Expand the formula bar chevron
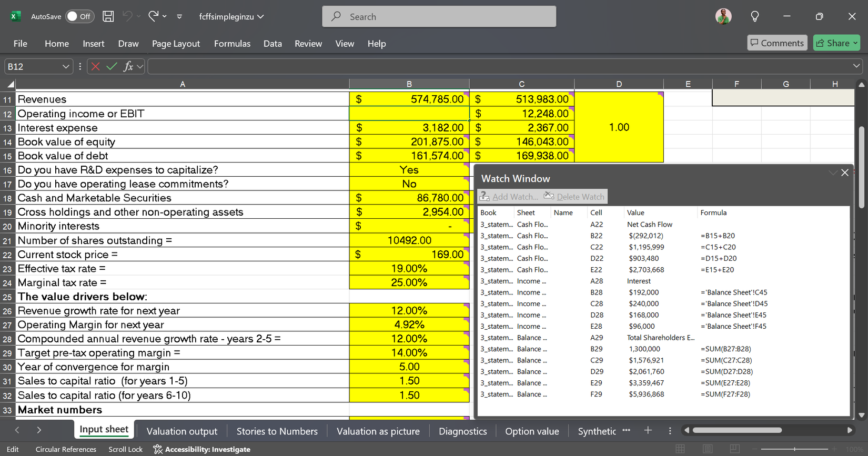 [x=856, y=66]
